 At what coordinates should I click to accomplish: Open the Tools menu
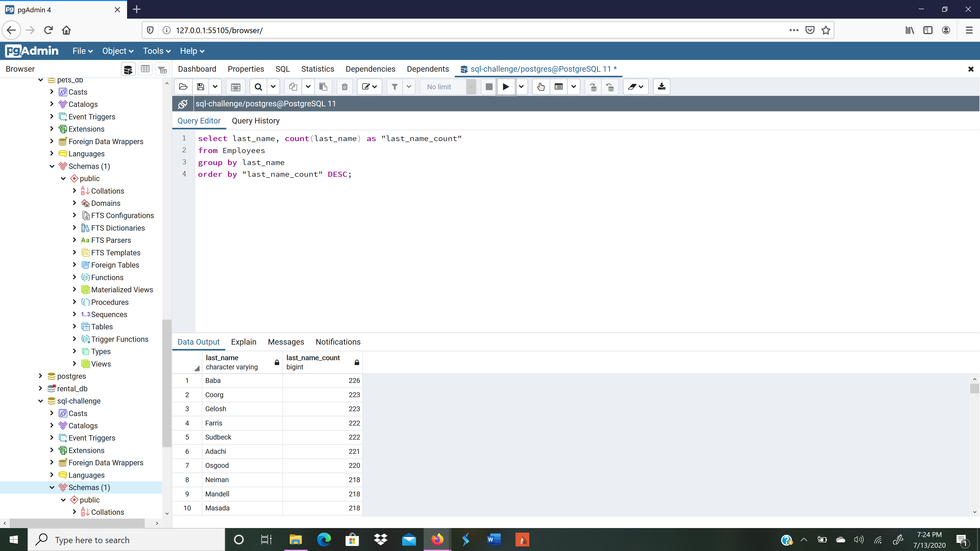(156, 51)
